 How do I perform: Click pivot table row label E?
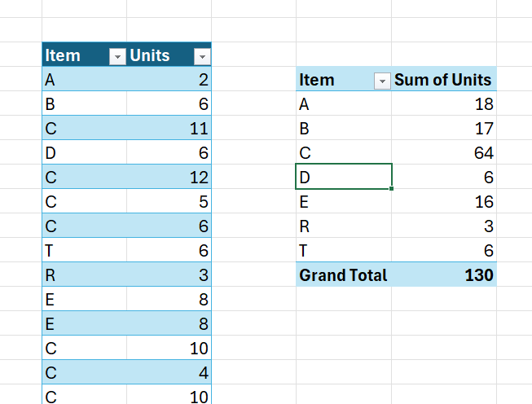coord(343,201)
